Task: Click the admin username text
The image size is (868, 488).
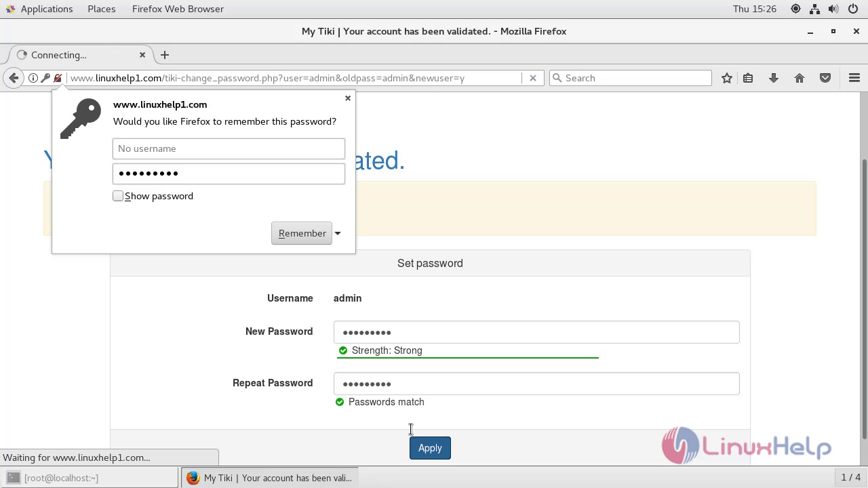Action: tap(347, 298)
